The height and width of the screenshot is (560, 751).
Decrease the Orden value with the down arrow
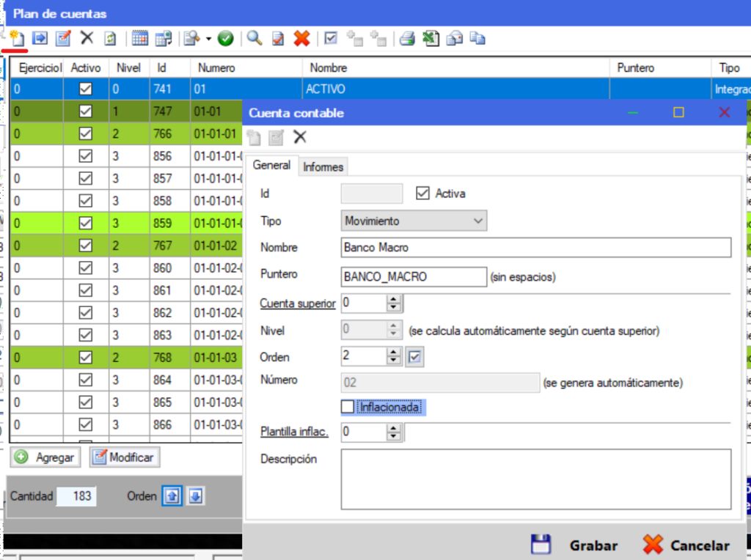[x=393, y=361]
